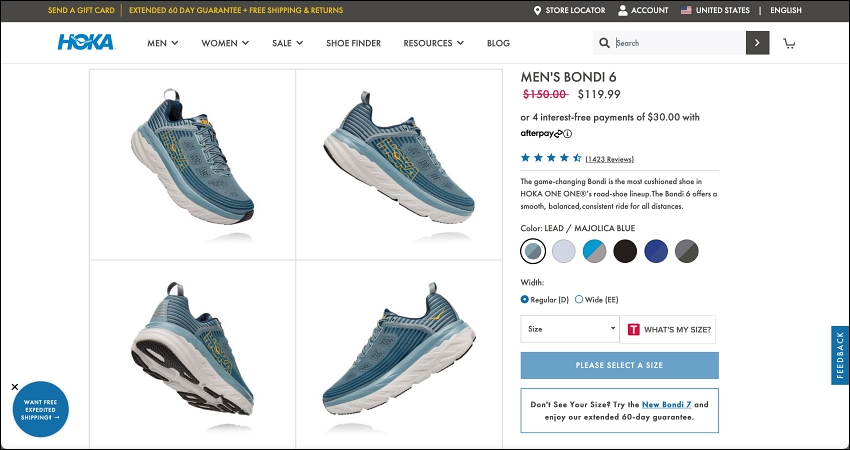Image resolution: width=850 pixels, height=450 pixels.
Task: Open the Size dropdown
Action: coord(570,329)
